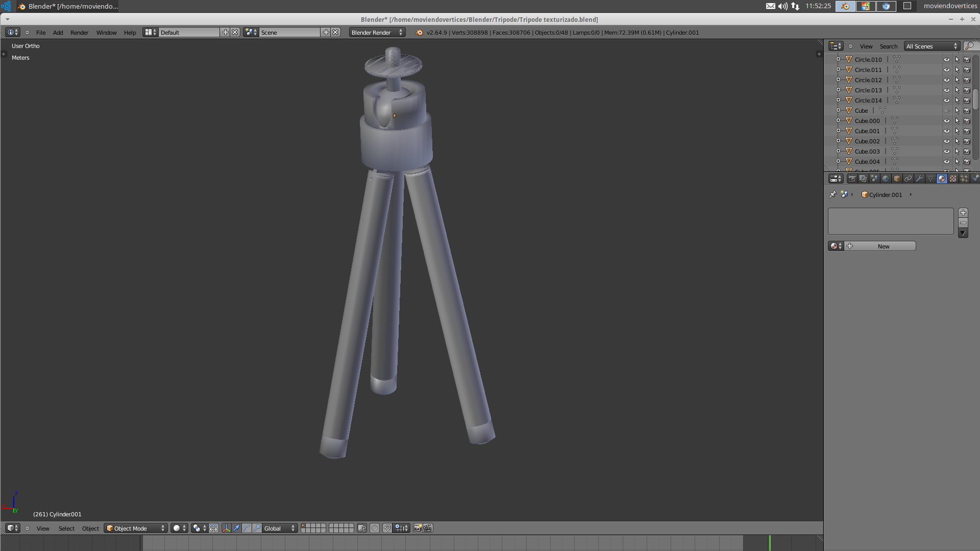
Task: Open the Texture properties tab
Action: [x=953, y=179]
